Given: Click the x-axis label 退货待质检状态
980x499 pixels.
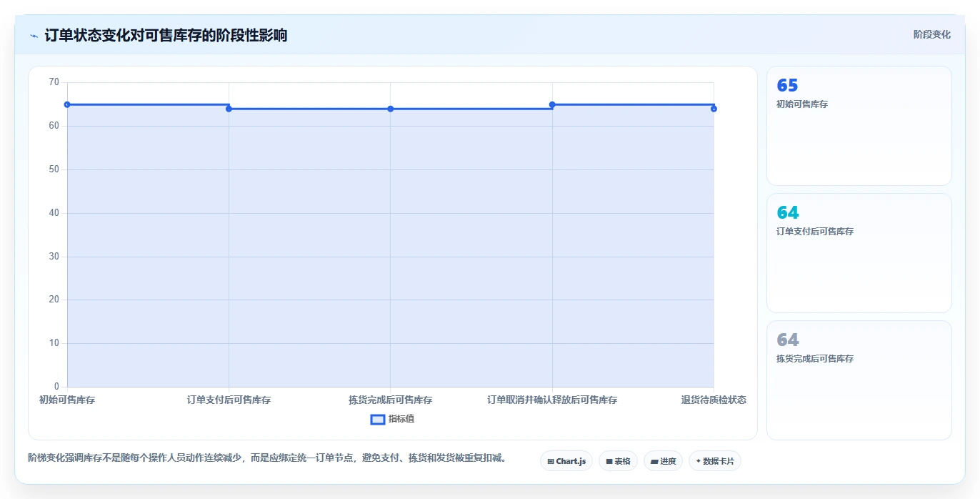Looking at the screenshot, I should pyautogui.click(x=714, y=400).
